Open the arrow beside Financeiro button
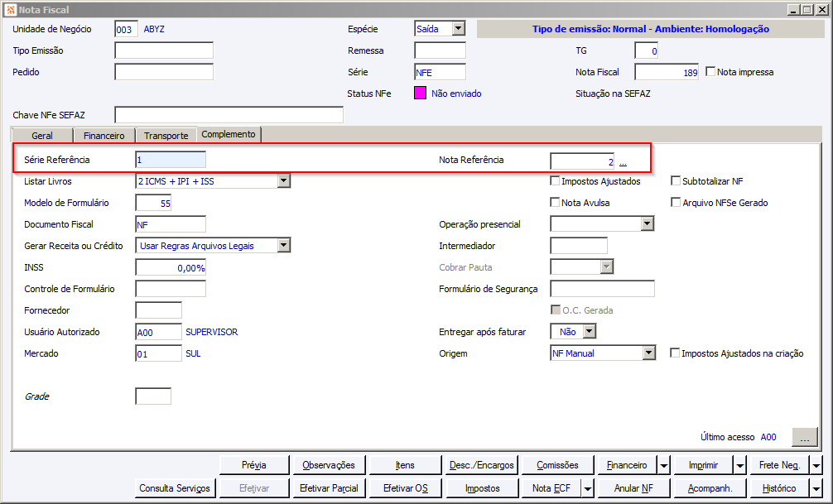833x504 pixels. point(664,465)
